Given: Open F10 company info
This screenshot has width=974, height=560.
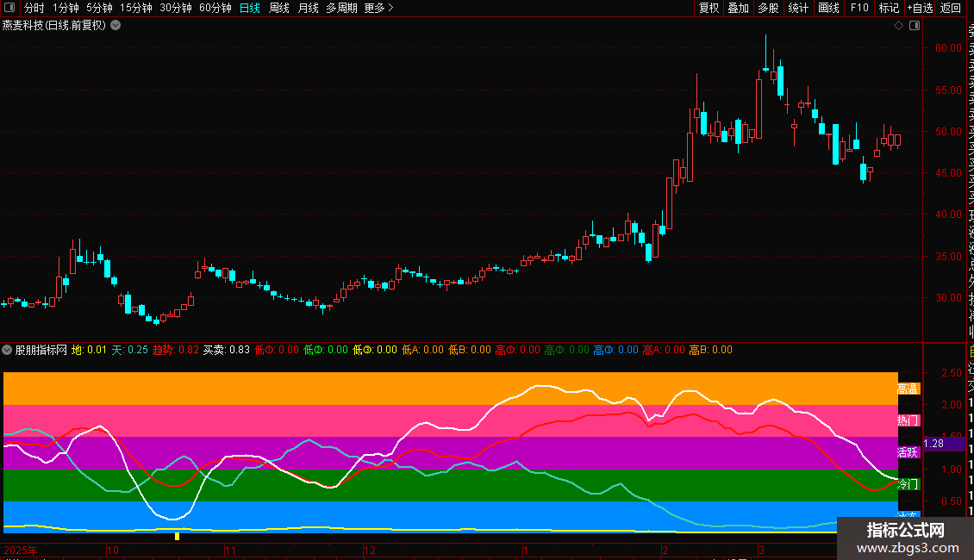Looking at the screenshot, I should pyautogui.click(x=859, y=8).
